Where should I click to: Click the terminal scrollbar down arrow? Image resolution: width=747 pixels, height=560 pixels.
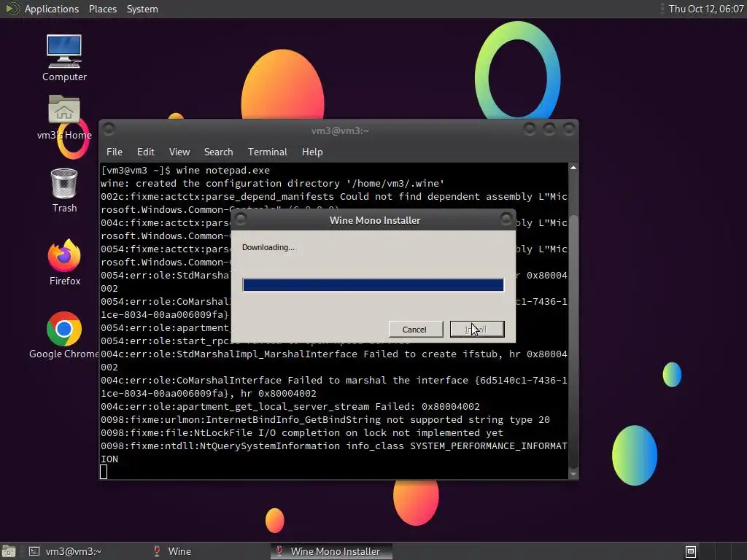573,474
